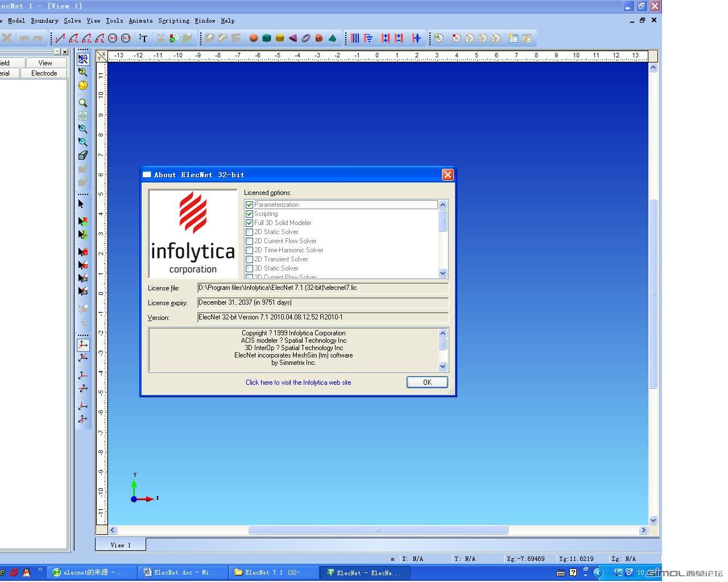Click OK in the About dialog

point(427,383)
